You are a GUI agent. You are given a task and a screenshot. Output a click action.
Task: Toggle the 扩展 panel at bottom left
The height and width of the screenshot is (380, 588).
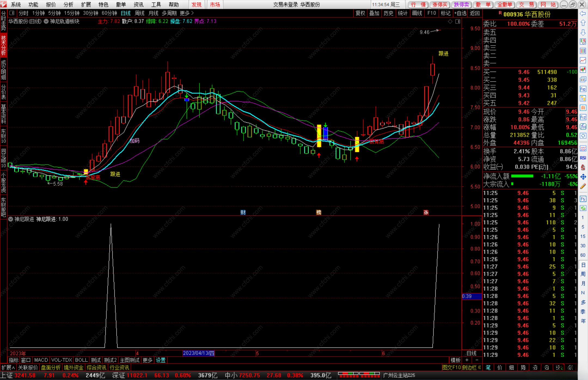8,367
